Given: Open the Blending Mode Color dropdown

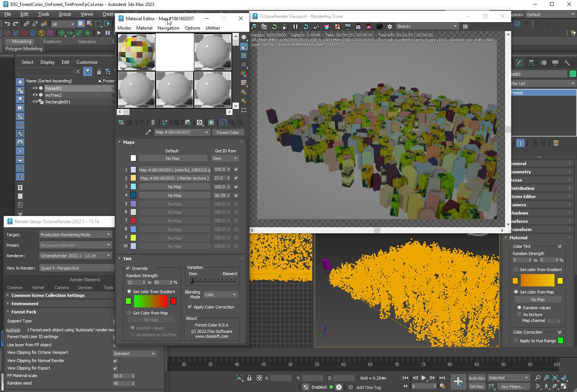Looking at the screenshot, I should pos(220,295).
